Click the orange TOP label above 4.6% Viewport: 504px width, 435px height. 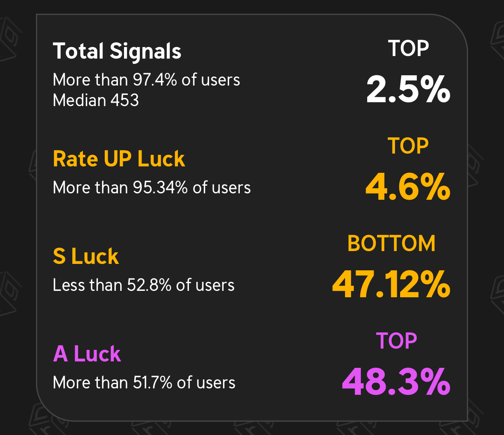[408, 146]
